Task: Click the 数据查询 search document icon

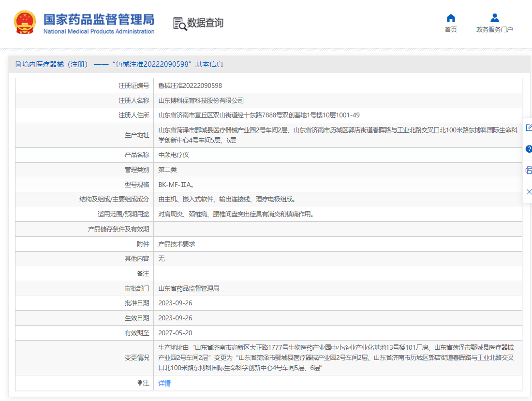Action: click(180, 24)
